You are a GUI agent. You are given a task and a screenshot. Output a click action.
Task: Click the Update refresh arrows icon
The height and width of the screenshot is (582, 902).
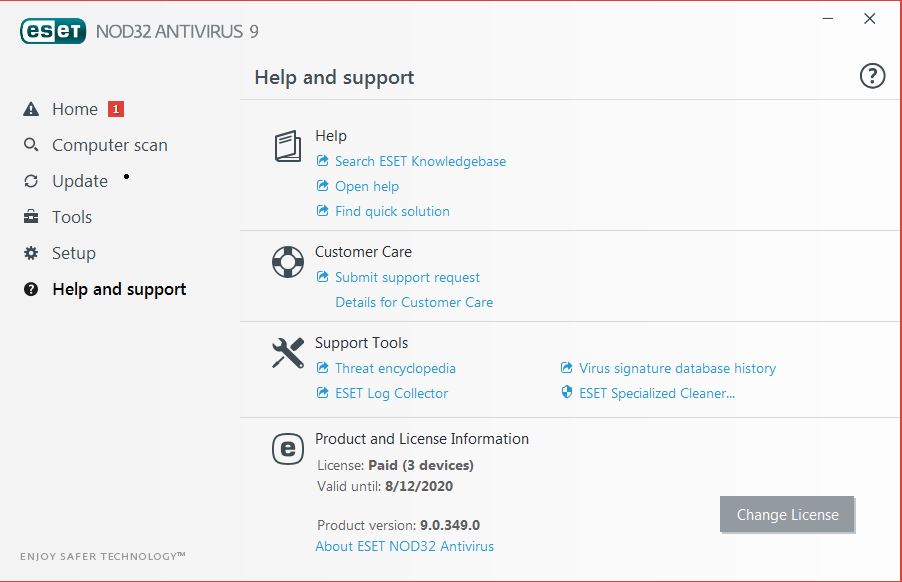click(x=31, y=181)
